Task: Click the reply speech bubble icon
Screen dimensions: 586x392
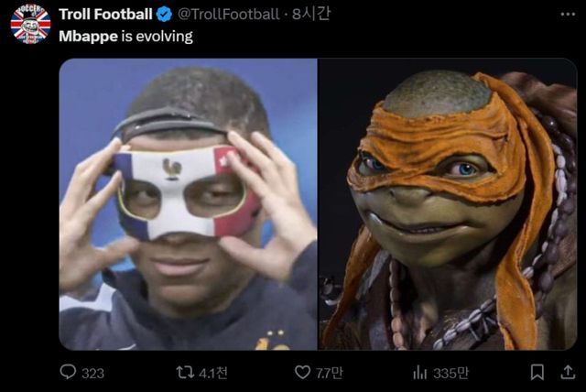Action: point(68,373)
